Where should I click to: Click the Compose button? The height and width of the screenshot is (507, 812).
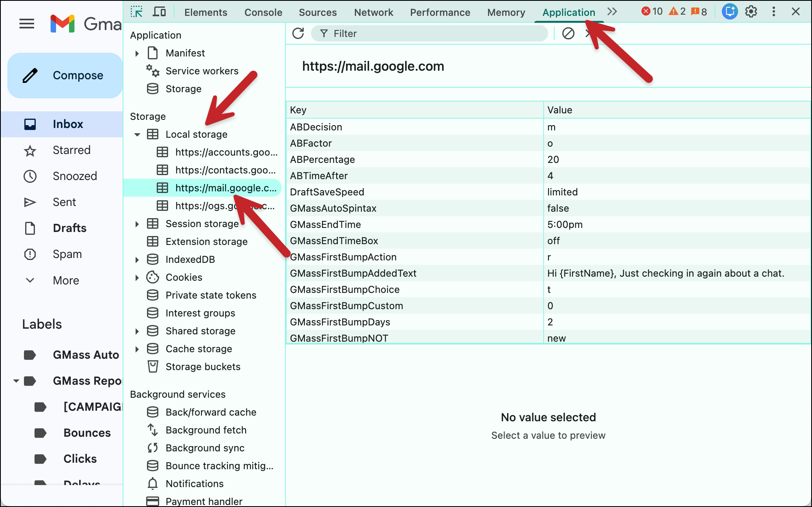click(x=65, y=76)
